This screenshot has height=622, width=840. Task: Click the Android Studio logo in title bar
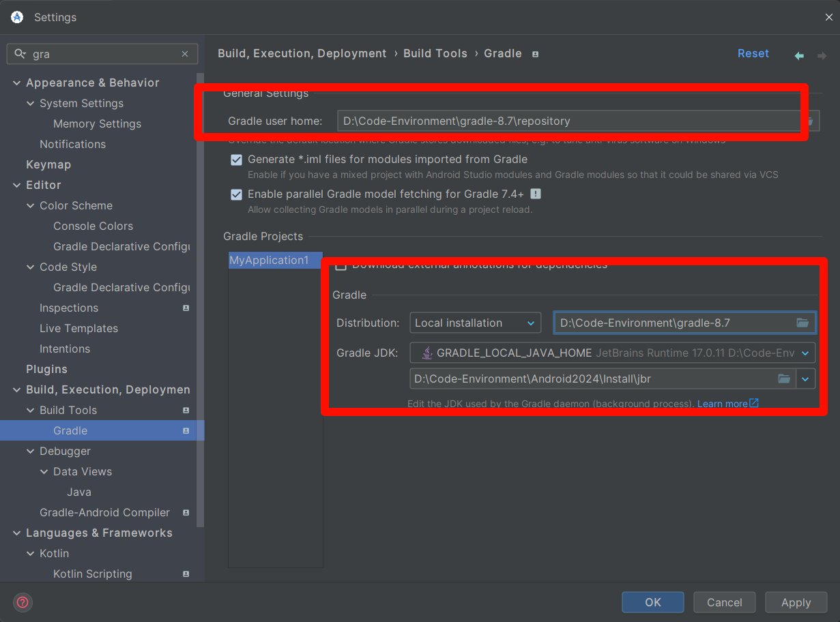click(x=17, y=17)
